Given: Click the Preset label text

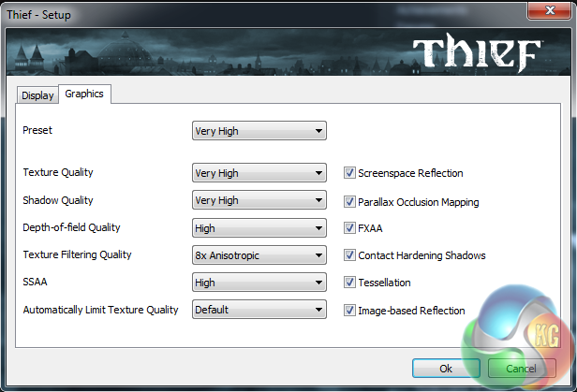Looking at the screenshot, I should click(x=37, y=130).
